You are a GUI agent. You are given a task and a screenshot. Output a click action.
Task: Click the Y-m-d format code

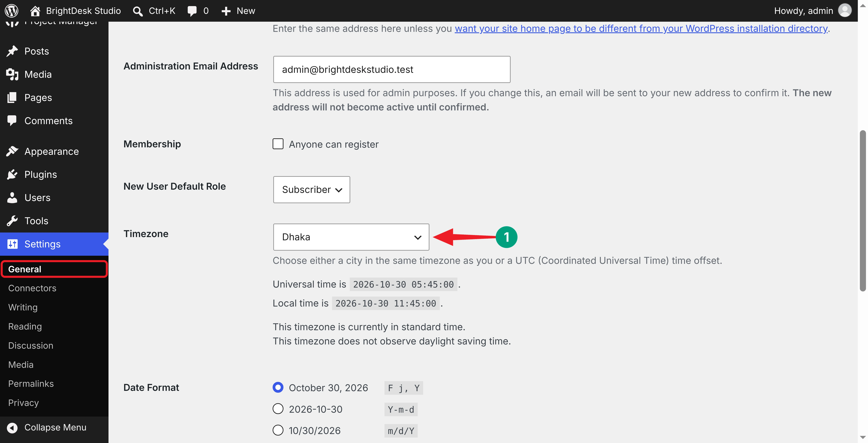coord(401,410)
